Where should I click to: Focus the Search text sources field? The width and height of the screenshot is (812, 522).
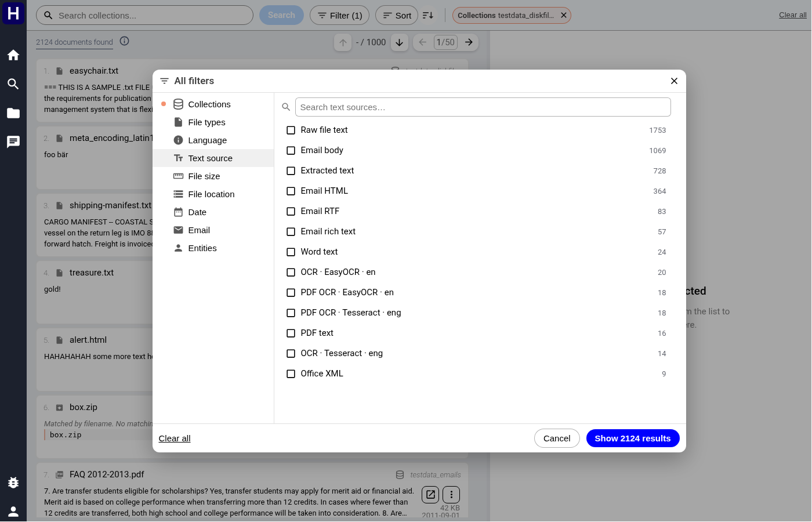pos(483,107)
